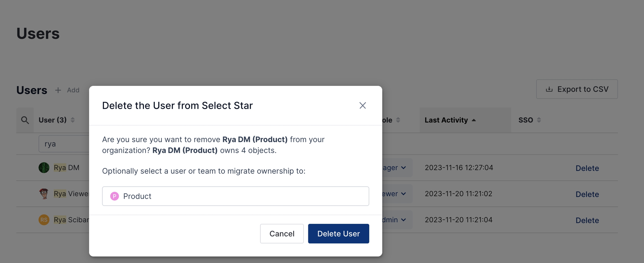Click Rya DM's green avatar
The height and width of the screenshot is (263, 644).
point(44,168)
